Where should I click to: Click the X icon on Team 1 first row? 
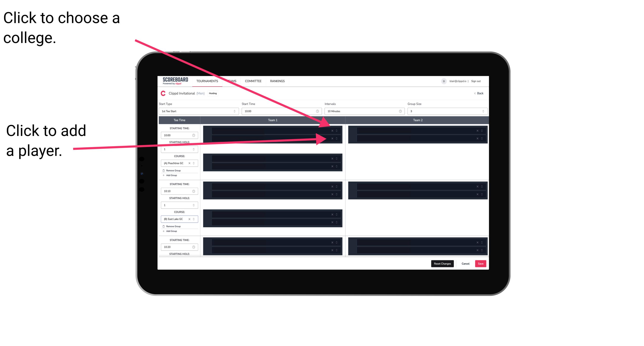[x=332, y=131]
